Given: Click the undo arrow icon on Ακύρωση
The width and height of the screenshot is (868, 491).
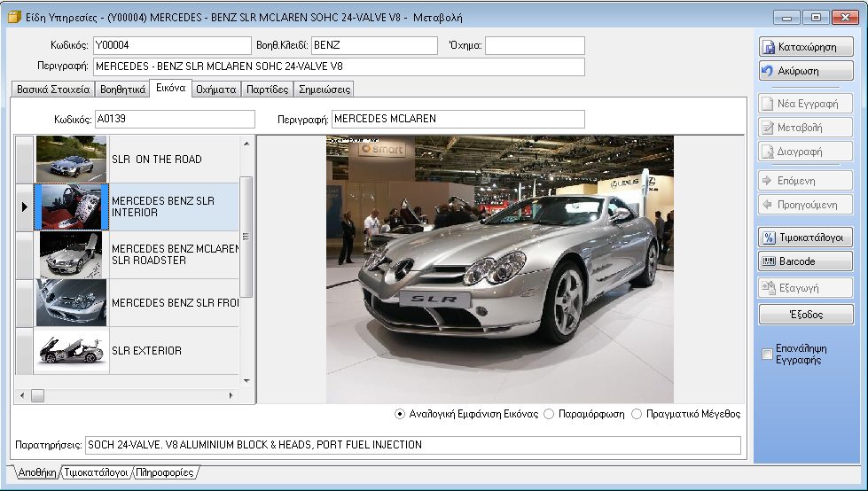Looking at the screenshot, I should coord(767,71).
